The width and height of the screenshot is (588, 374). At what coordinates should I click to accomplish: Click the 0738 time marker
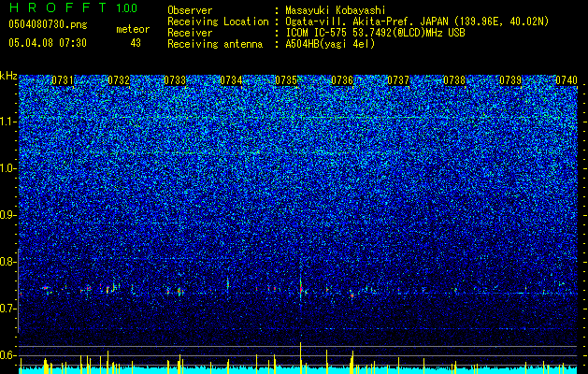(454, 80)
